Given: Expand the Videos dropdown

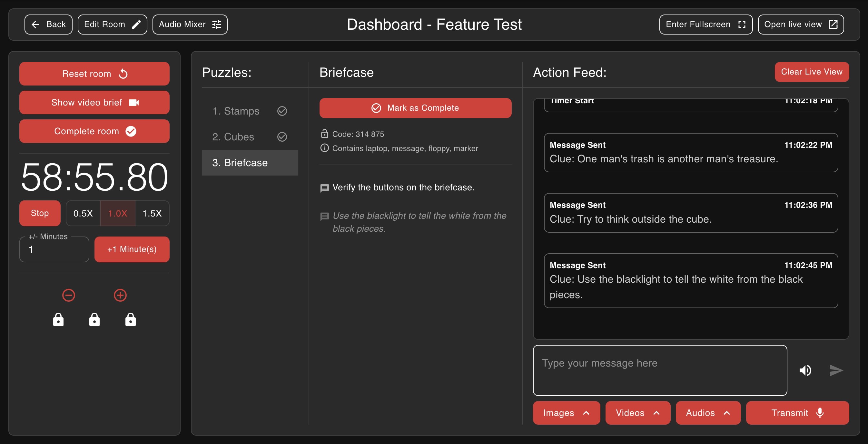Looking at the screenshot, I should pyautogui.click(x=637, y=413).
